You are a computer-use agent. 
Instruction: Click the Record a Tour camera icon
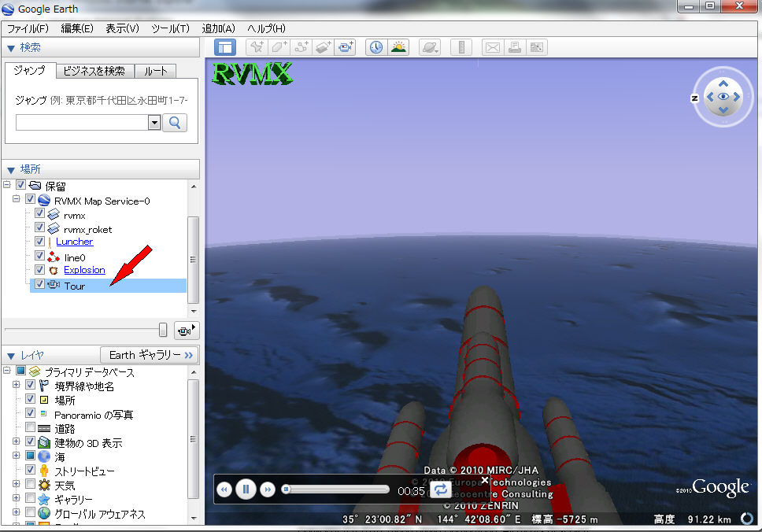[346, 47]
